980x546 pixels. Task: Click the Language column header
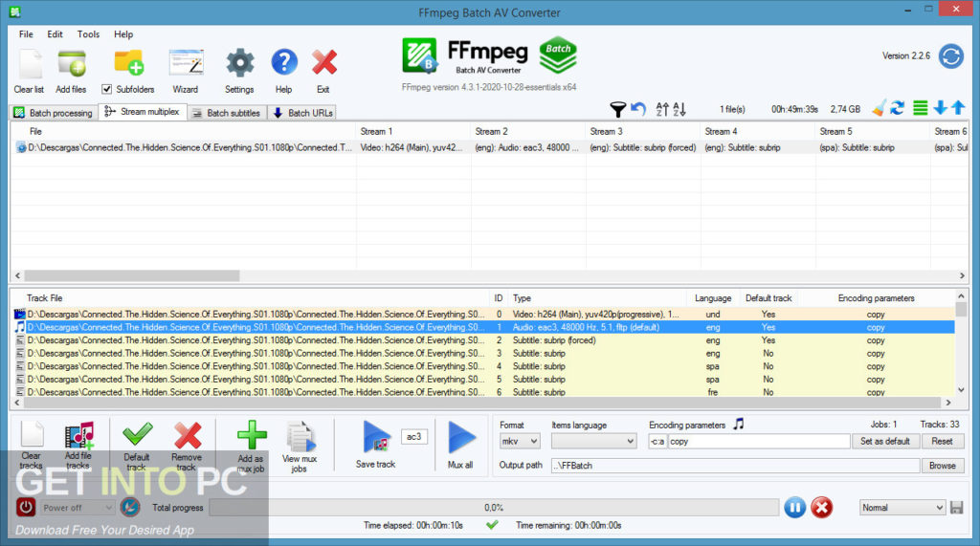coord(712,298)
